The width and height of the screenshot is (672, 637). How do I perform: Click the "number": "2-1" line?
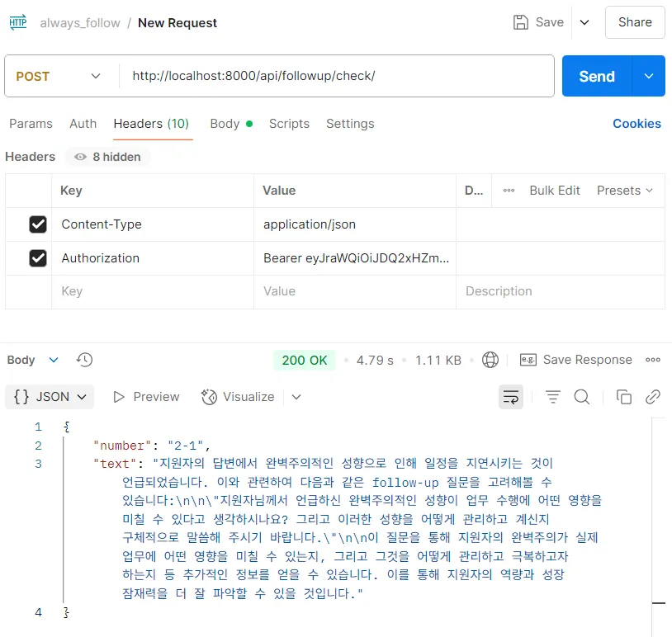tap(152, 446)
